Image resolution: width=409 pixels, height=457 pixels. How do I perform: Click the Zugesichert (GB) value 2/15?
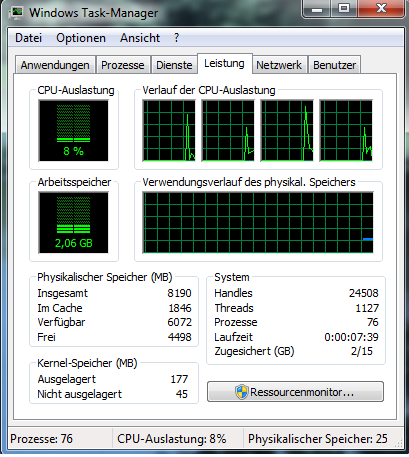[x=362, y=351]
